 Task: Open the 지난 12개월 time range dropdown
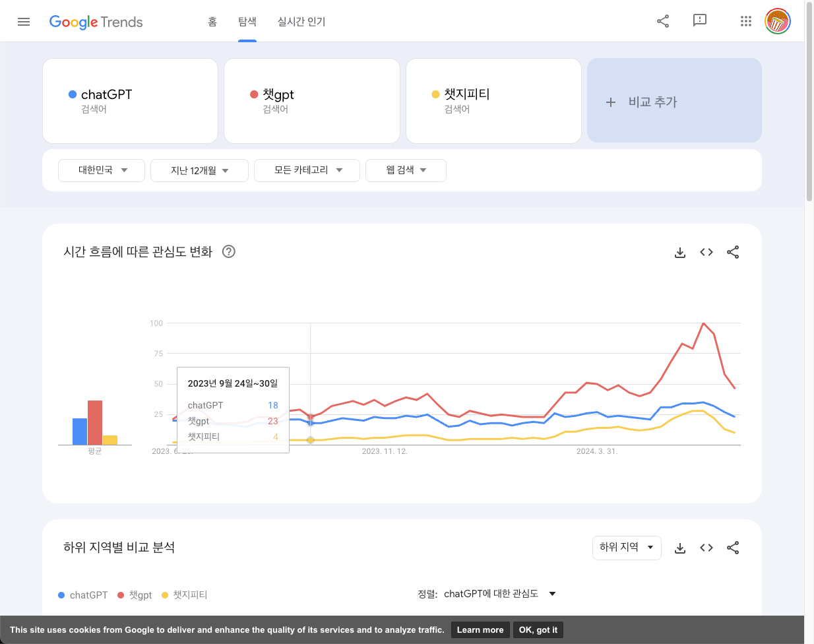pyautogui.click(x=199, y=170)
